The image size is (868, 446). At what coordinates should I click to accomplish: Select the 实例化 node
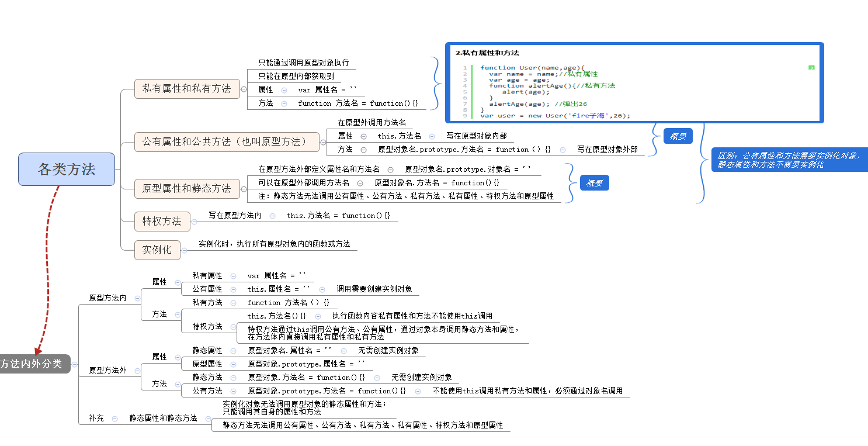[x=157, y=250]
